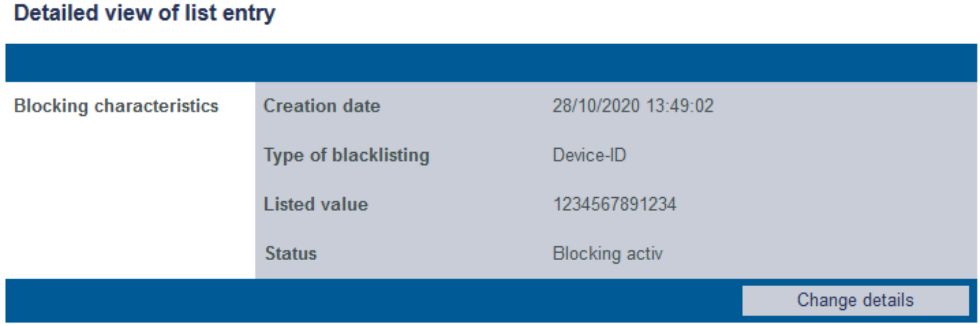
Task: Click the blue header bar above the table
Action: click(x=490, y=63)
